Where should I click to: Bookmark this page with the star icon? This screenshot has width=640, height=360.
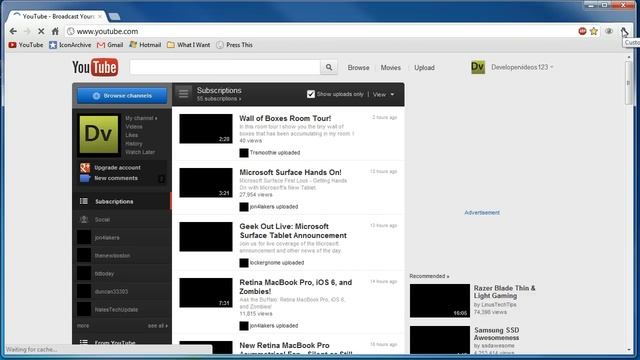594,31
